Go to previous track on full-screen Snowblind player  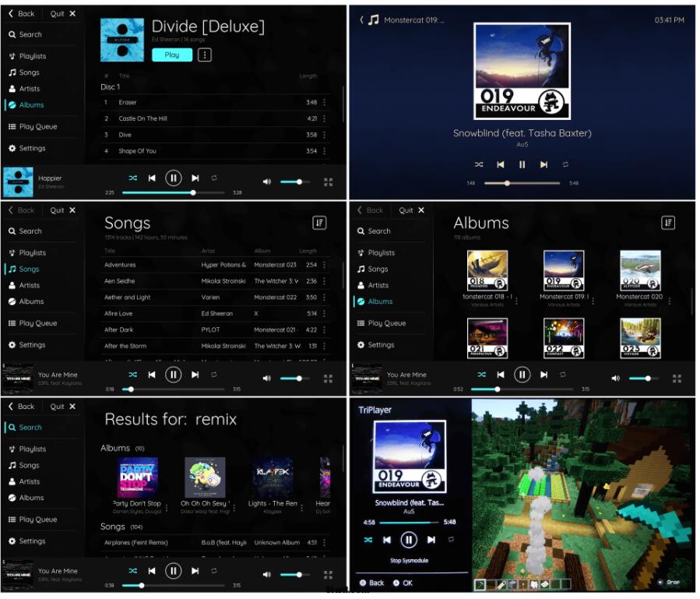501,165
